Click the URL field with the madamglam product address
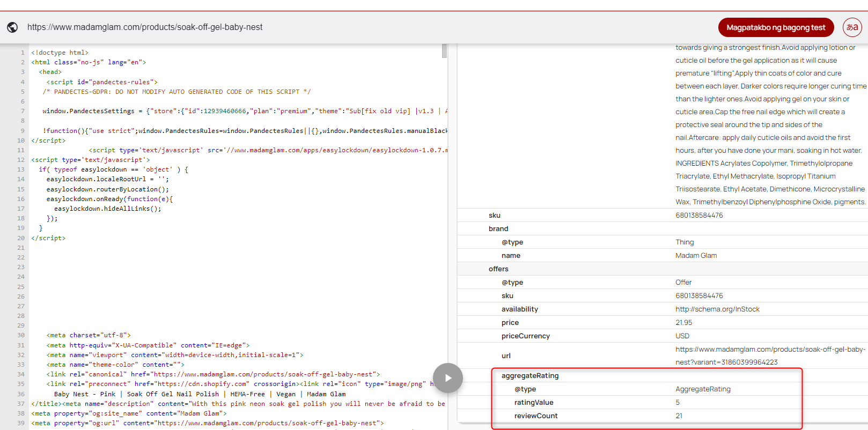 (x=145, y=27)
